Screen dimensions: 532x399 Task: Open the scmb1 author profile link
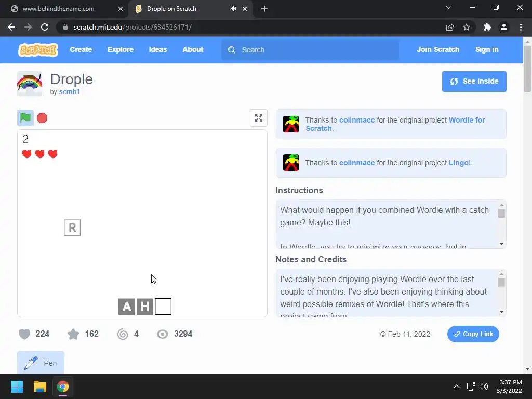click(69, 91)
